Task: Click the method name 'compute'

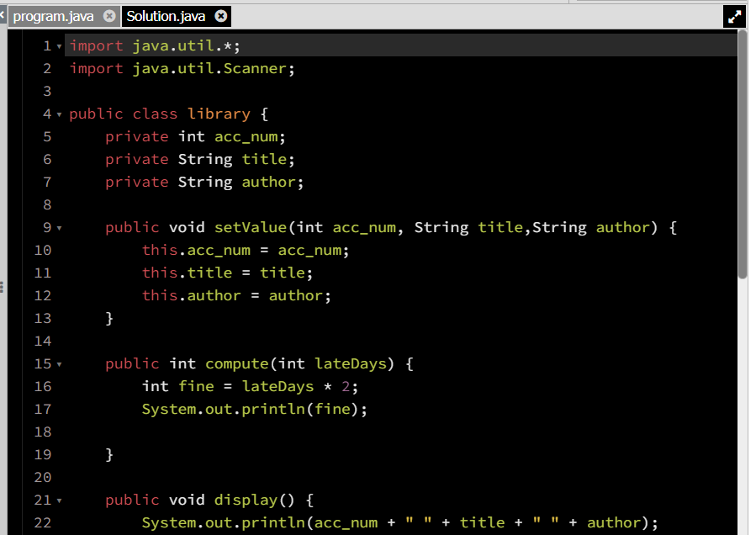Action: tap(237, 364)
